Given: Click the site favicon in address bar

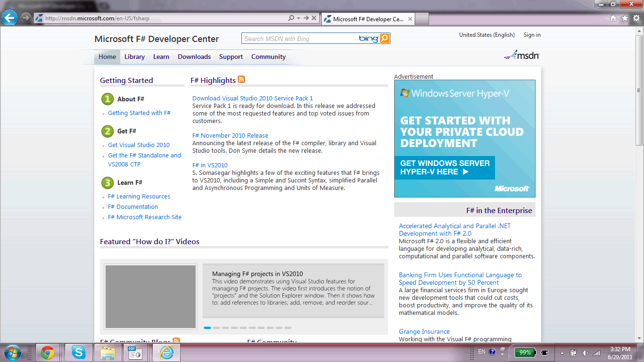Looking at the screenshot, I should pyautogui.click(x=39, y=18).
